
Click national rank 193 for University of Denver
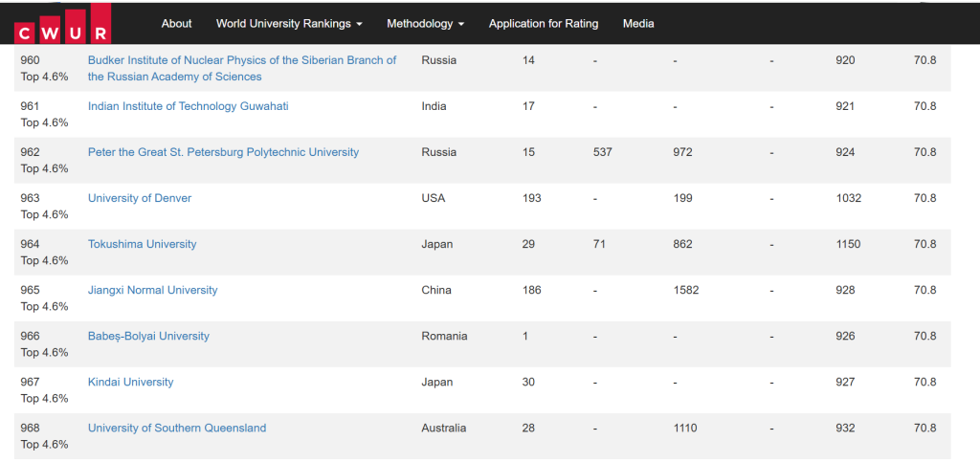tap(531, 198)
